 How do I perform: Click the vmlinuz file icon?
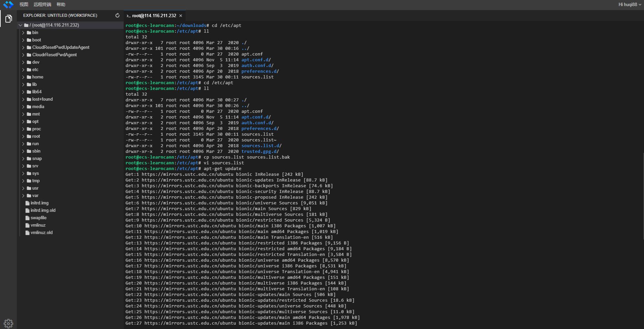[x=27, y=225]
